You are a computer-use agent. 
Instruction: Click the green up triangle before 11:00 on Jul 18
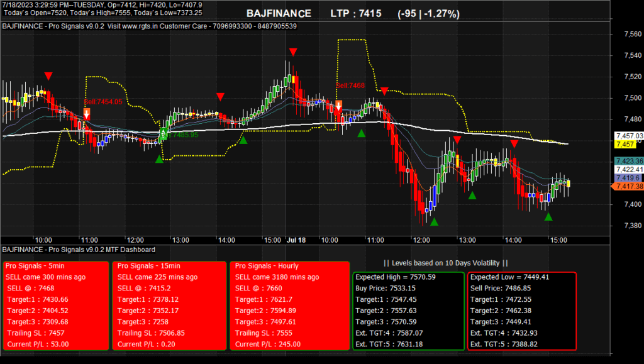[x=362, y=133]
